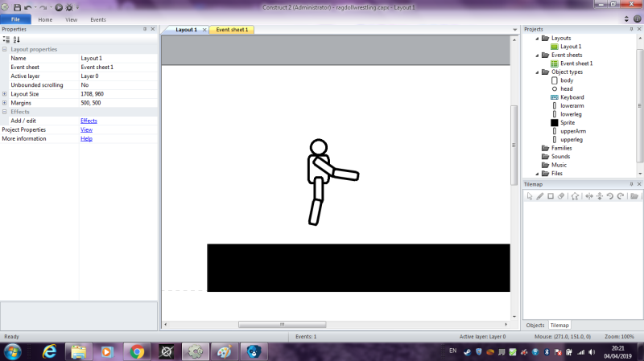644x361 pixels.
Task: Collapse the Layout properties section
Action: 5,49
